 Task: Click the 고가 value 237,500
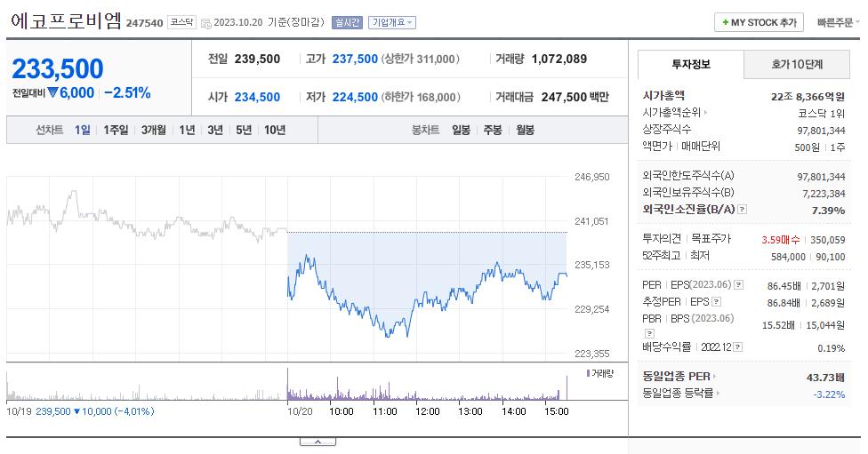point(355,59)
